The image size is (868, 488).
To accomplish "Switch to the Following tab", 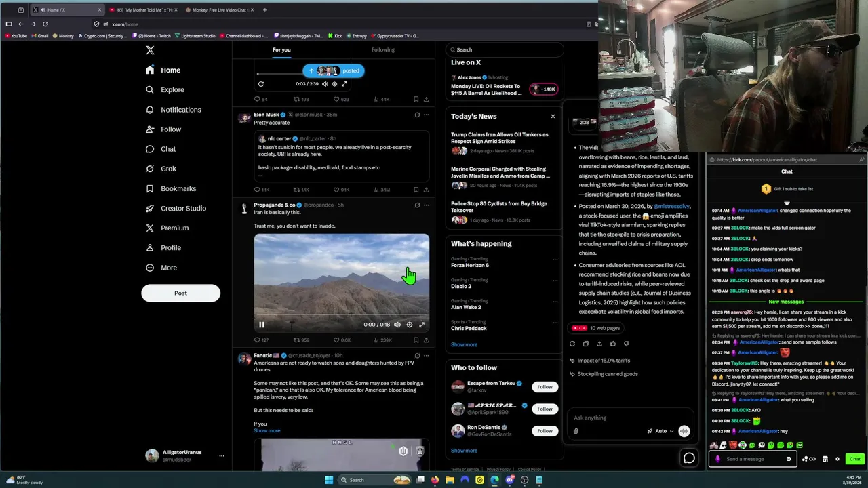I will tap(383, 49).
